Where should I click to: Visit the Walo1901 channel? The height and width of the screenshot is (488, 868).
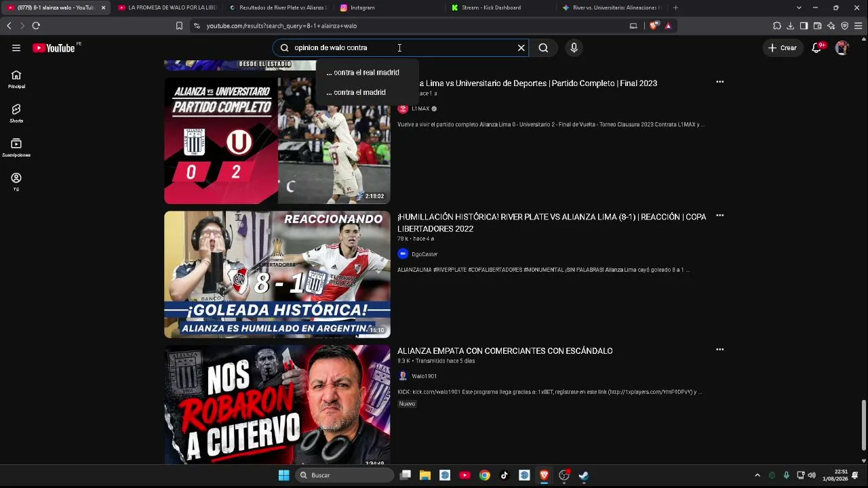pos(424,376)
